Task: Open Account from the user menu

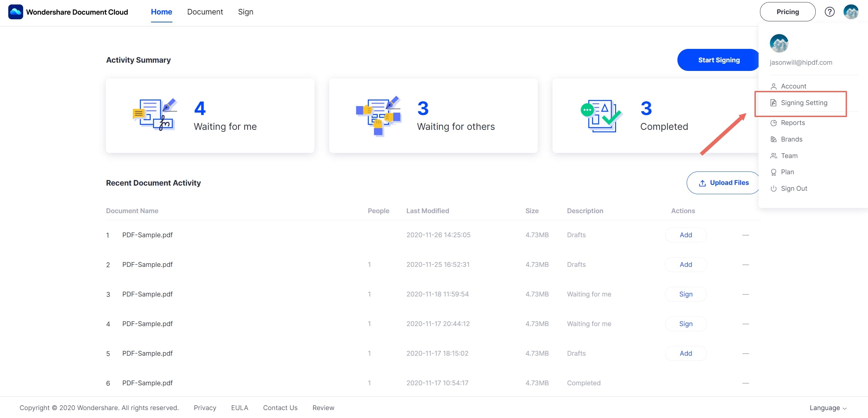Action: coord(793,86)
